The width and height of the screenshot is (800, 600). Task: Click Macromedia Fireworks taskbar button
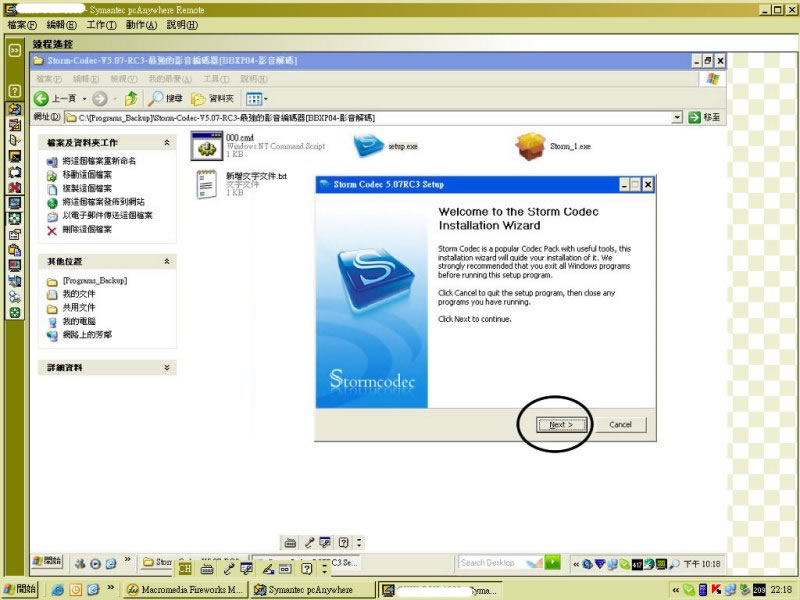(x=186, y=590)
